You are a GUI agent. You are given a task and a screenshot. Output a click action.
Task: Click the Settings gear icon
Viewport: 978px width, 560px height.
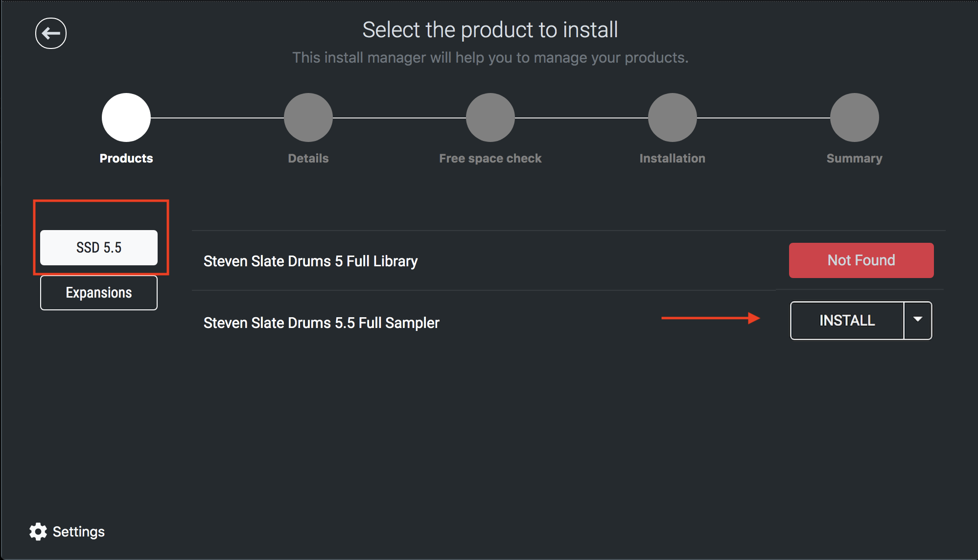coord(38,532)
